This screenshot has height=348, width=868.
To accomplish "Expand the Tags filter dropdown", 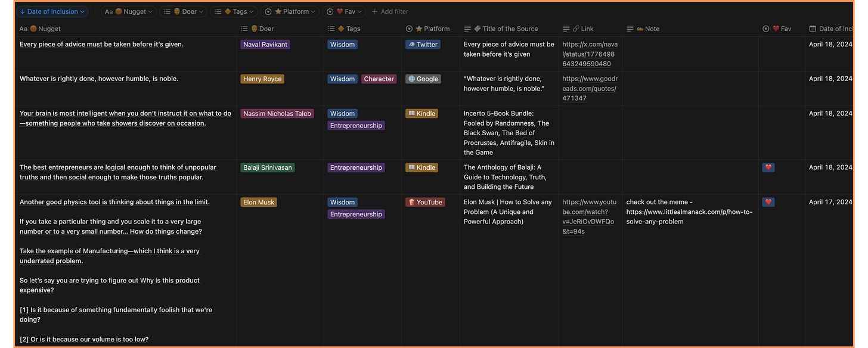I will 233,11.
